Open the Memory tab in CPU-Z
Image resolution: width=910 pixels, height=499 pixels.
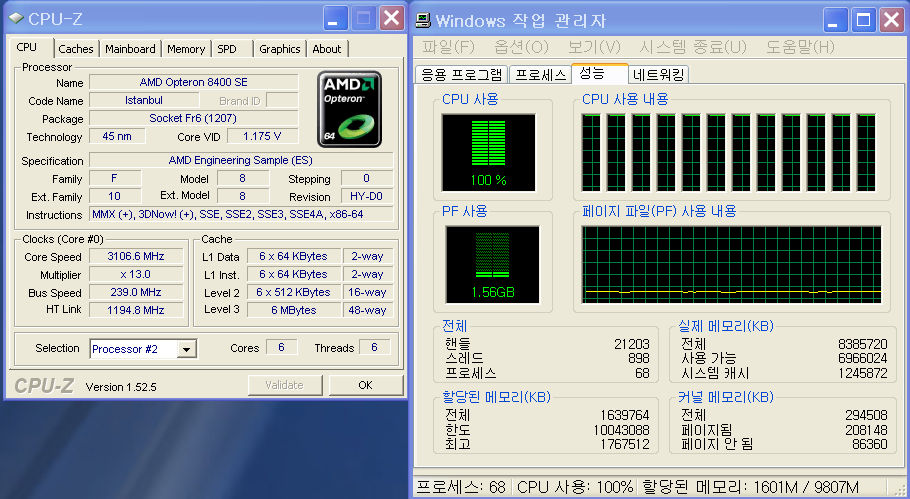[186, 49]
